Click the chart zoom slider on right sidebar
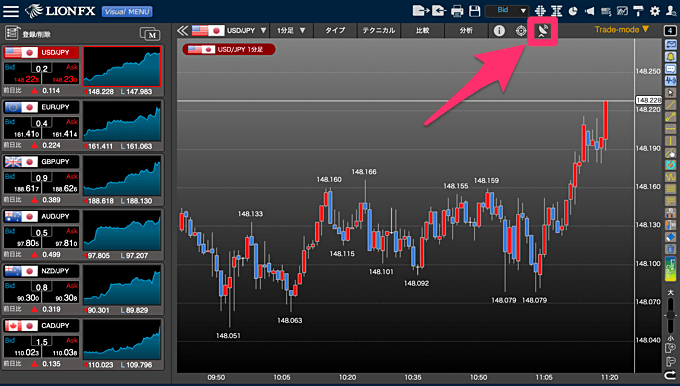The image size is (680, 386). click(670, 315)
